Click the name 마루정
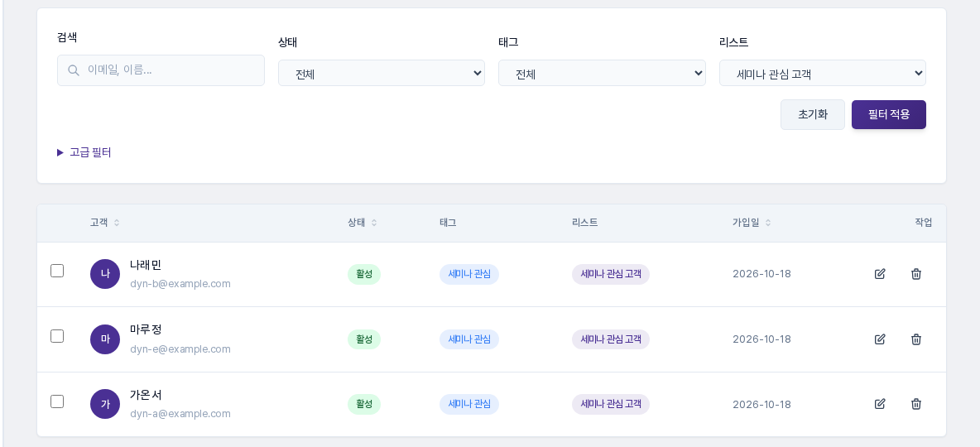980x447 pixels. tap(146, 329)
